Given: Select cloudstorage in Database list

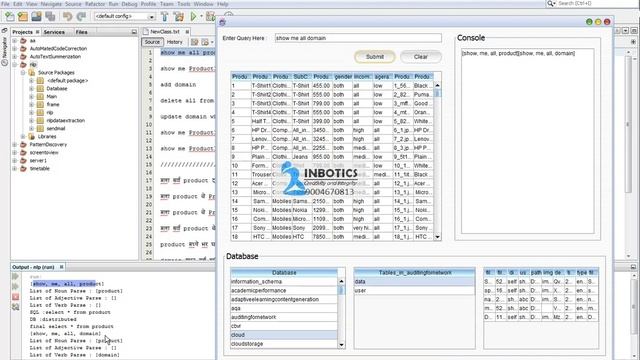Looking at the screenshot, I should (284, 344).
